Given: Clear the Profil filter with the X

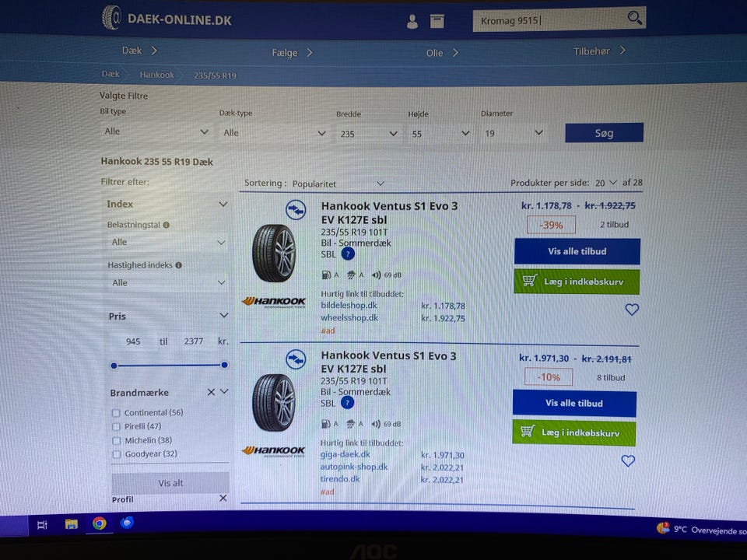Looking at the screenshot, I should point(223,498).
